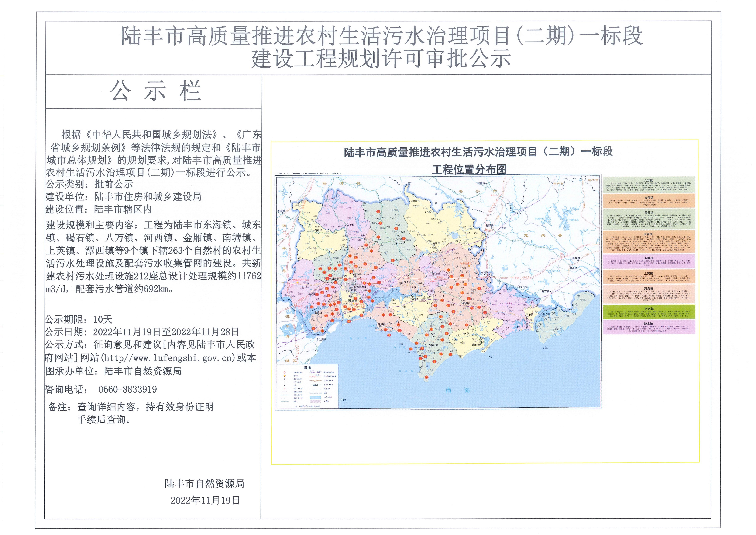Click the pink swatch in map legend
756x535 pixels.
(x=315, y=401)
